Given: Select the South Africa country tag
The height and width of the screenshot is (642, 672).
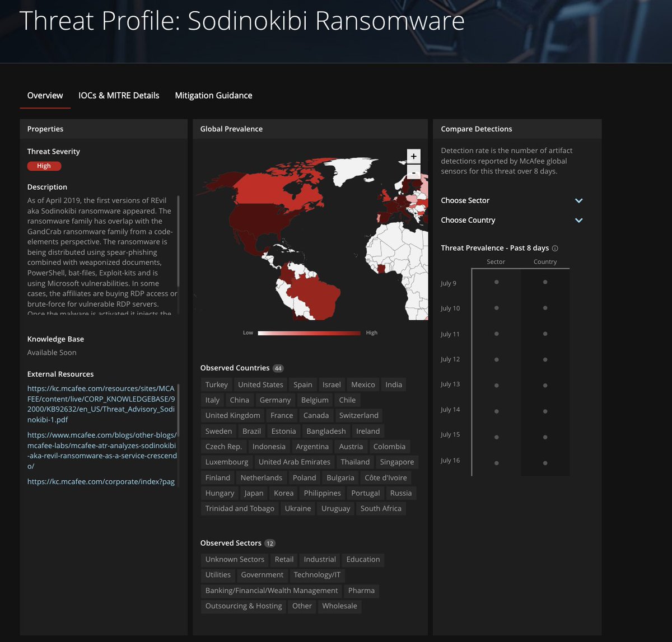Looking at the screenshot, I should click(x=381, y=508).
